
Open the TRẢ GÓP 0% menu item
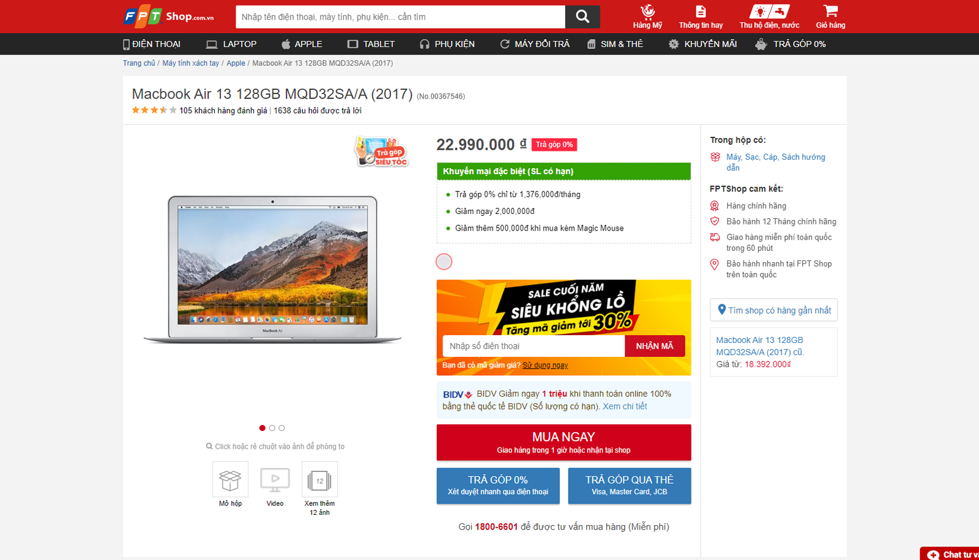[x=791, y=44]
